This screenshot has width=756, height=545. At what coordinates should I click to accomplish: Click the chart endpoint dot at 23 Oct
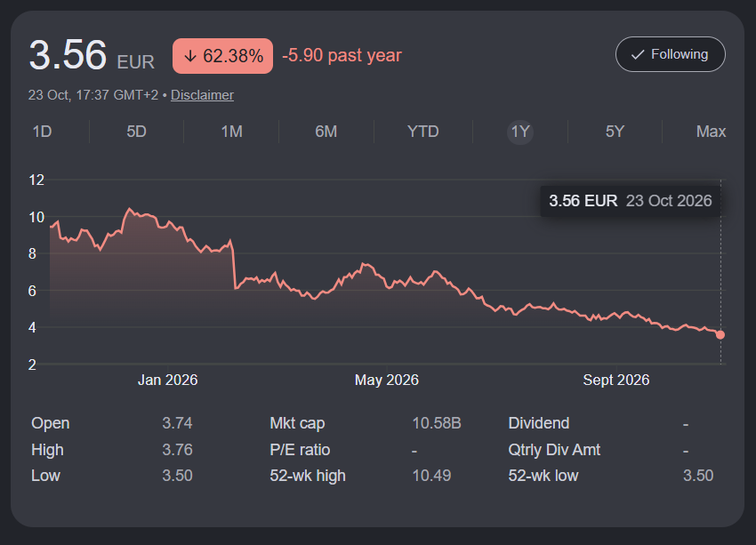720,334
